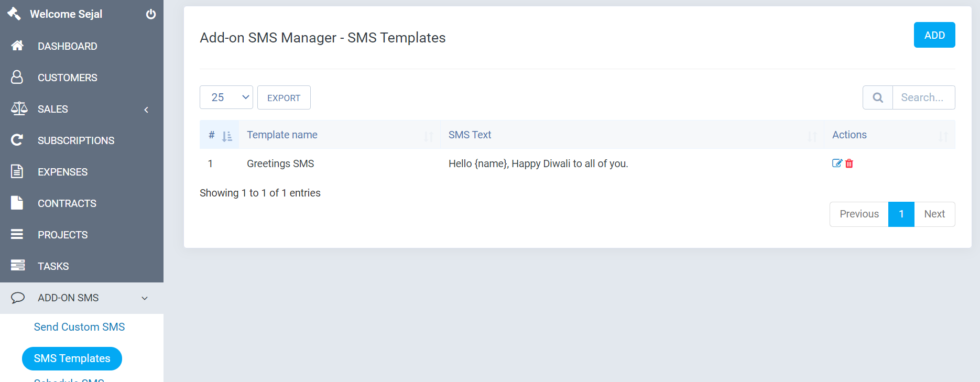Viewport: 980px width, 382px height.
Task: Click the power logout icon
Action: click(x=151, y=14)
